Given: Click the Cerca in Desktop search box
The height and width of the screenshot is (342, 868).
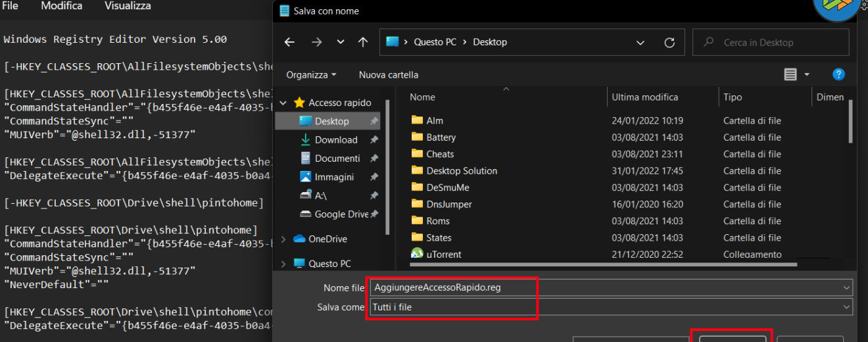Looking at the screenshot, I should tap(776, 42).
